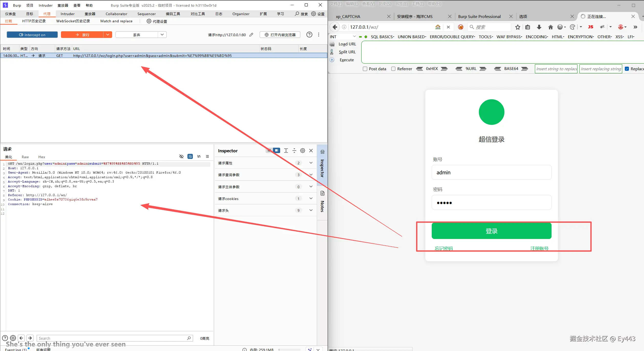Toggle the hide non-printable characters eye icon
The image size is (644, 351).
(x=182, y=156)
